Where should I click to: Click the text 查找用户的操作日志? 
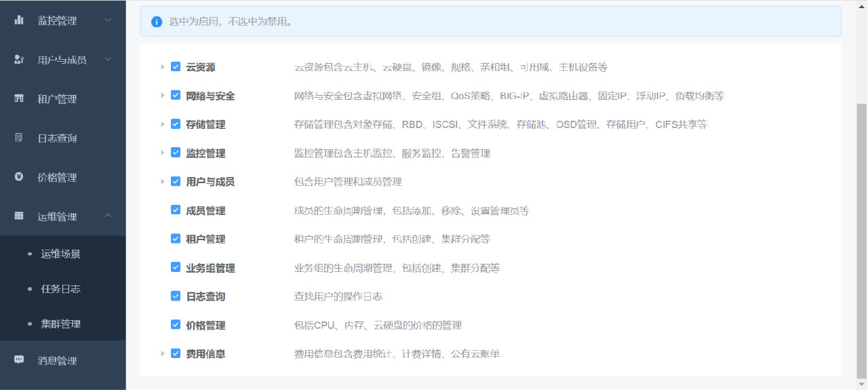coord(338,296)
